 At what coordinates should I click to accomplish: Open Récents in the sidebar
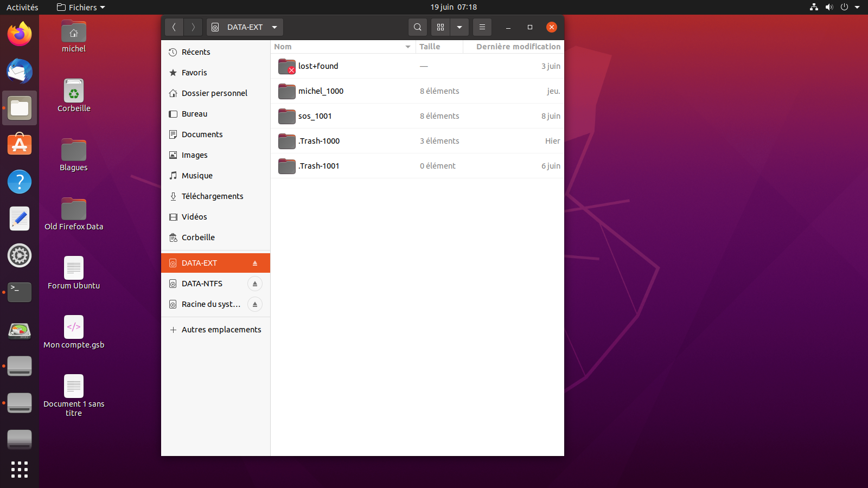[x=216, y=52]
